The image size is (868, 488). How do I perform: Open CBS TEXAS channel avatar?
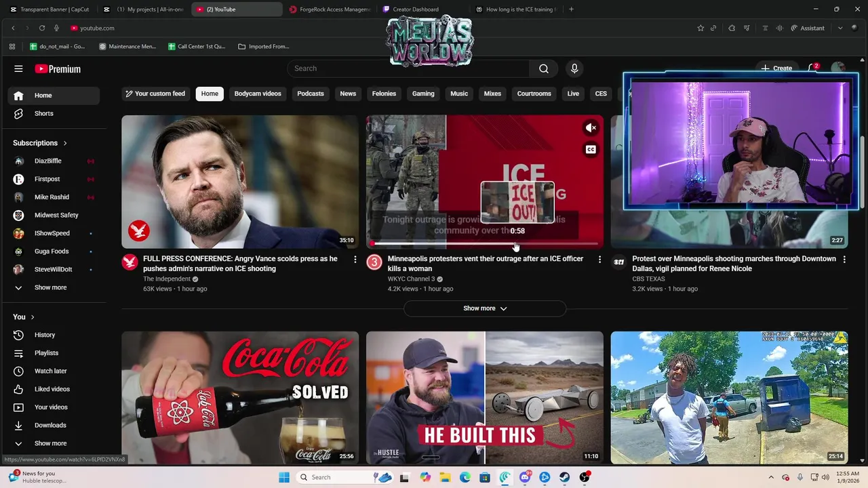tap(619, 262)
